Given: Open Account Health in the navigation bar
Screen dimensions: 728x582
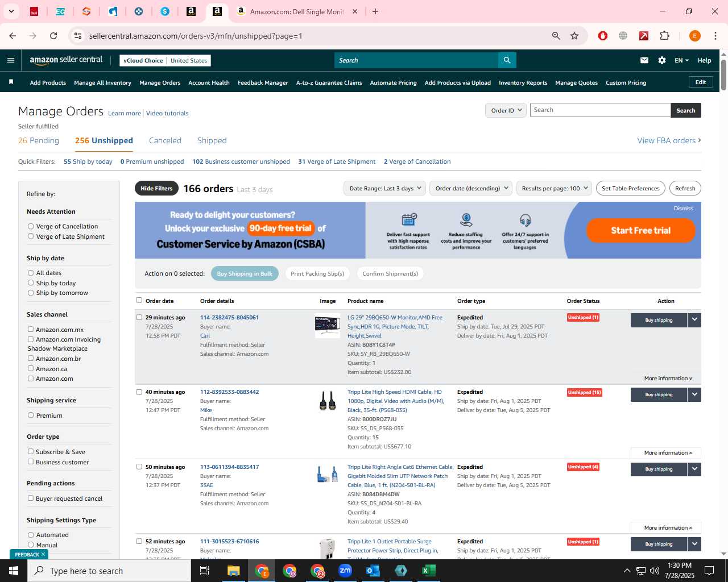Looking at the screenshot, I should click(x=209, y=82).
